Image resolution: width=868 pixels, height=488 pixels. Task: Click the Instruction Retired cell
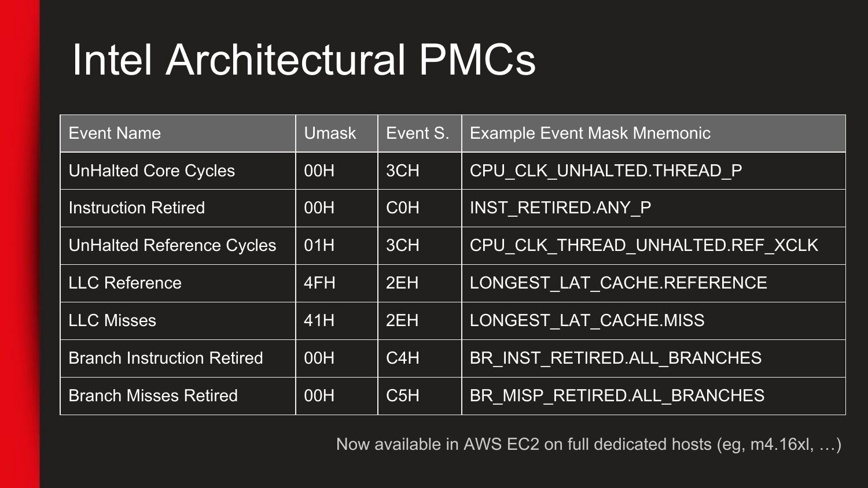(x=137, y=208)
